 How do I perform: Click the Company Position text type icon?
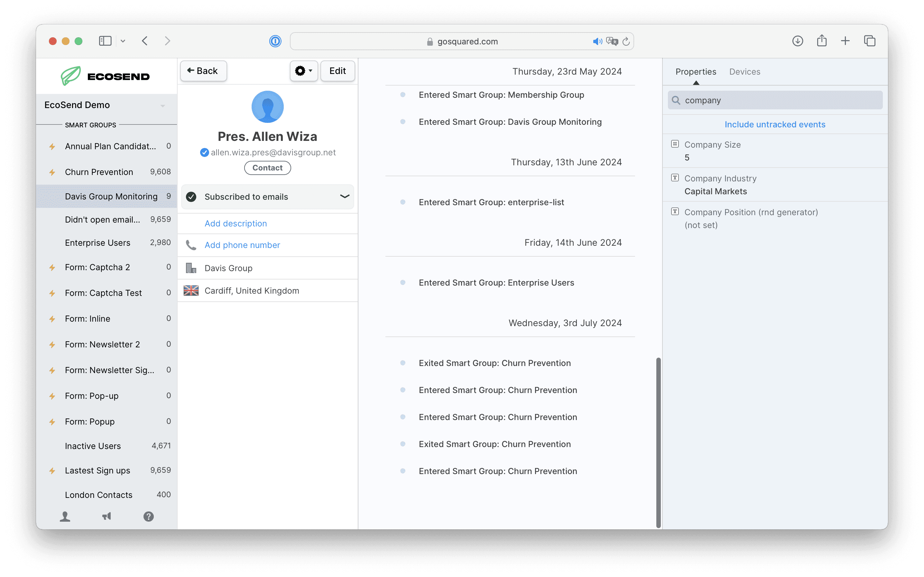[x=675, y=211]
